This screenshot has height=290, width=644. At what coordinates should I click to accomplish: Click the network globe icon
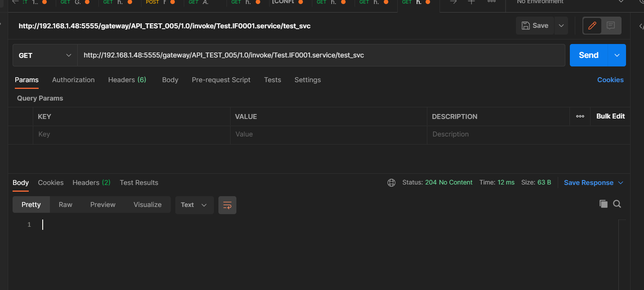(x=391, y=183)
